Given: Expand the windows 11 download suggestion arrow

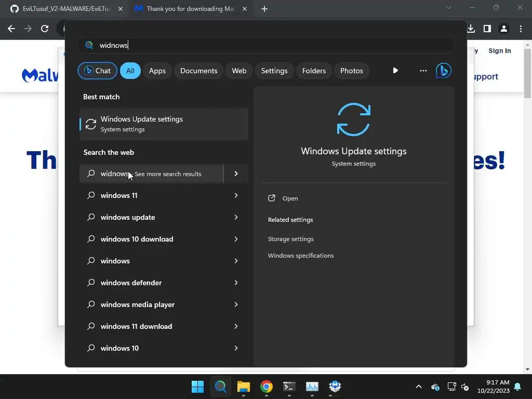Looking at the screenshot, I should [x=236, y=326].
